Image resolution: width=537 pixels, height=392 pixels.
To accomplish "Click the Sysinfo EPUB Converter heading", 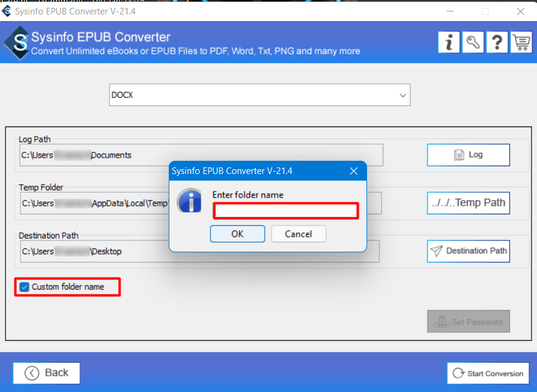I will click(x=101, y=37).
